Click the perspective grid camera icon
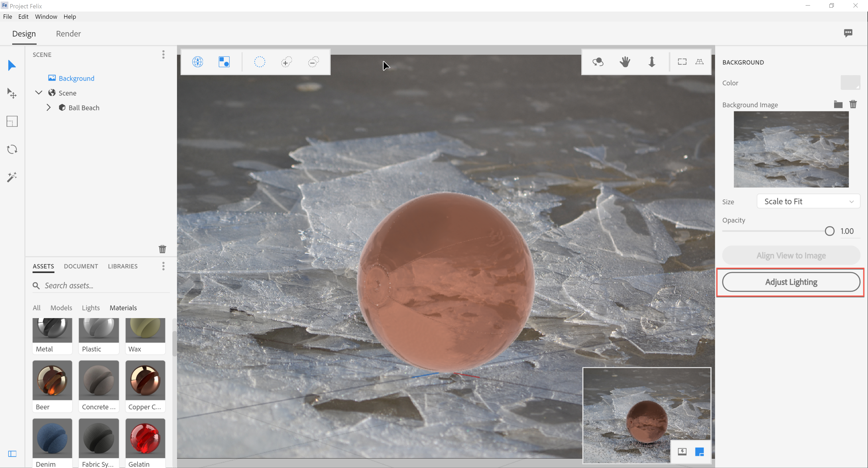This screenshot has width=868, height=468. point(700,62)
